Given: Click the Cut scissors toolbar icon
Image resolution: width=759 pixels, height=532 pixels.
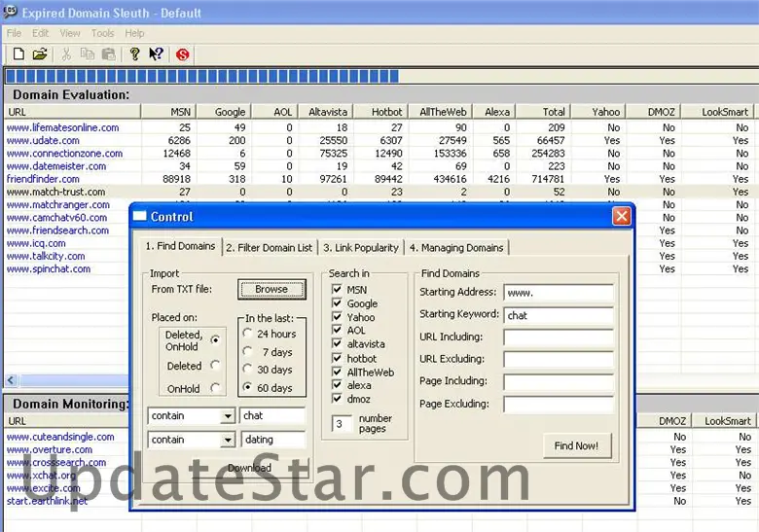Looking at the screenshot, I should click(x=66, y=54).
